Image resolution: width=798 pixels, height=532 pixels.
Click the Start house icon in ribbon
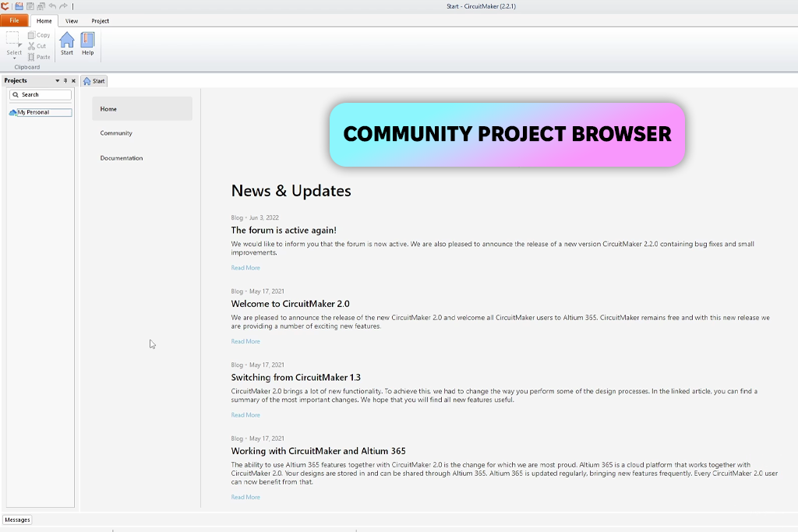click(x=67, y=40)
